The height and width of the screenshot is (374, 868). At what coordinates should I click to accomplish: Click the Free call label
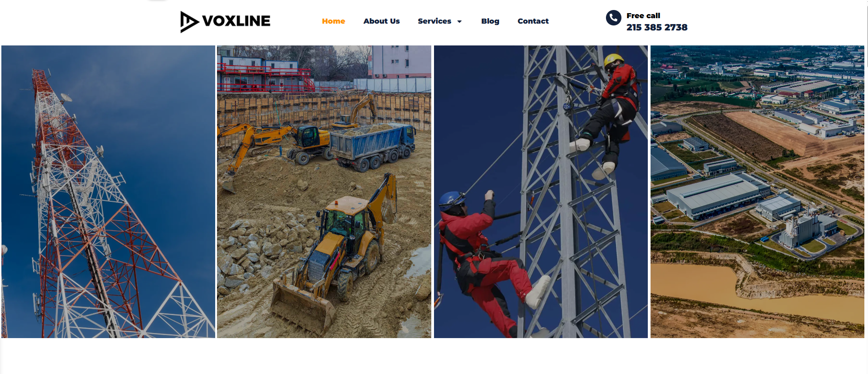click(643, 15)
